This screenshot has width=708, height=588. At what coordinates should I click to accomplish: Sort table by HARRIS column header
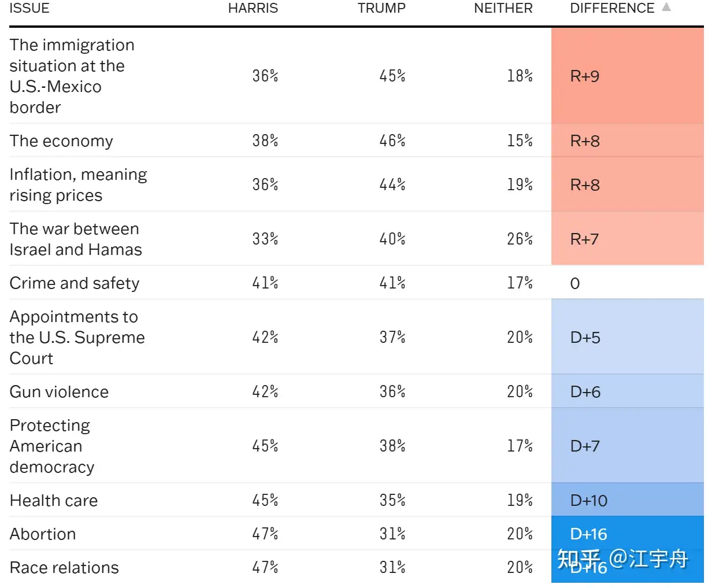[x=253, y=8]
